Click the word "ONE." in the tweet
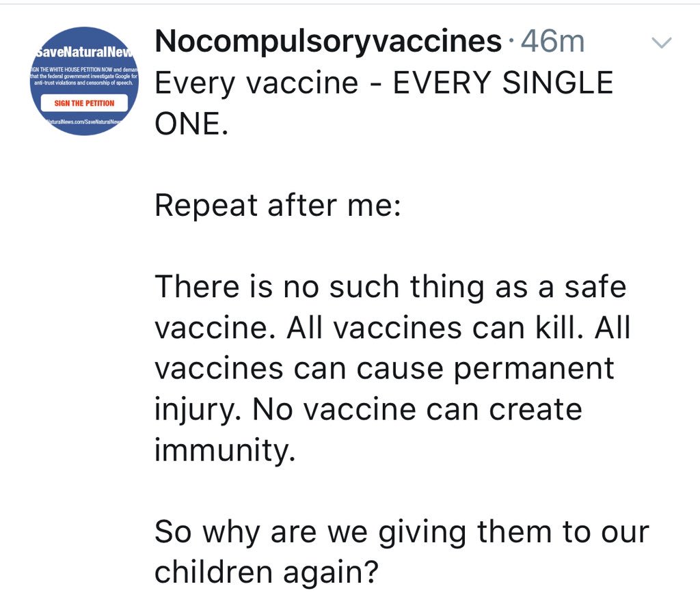Screen dimensions: 700x597 (x=190, y=124)
